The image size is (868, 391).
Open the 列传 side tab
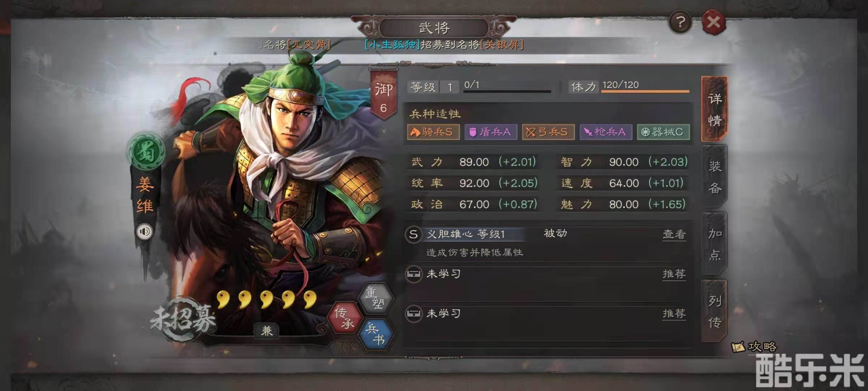714,311
